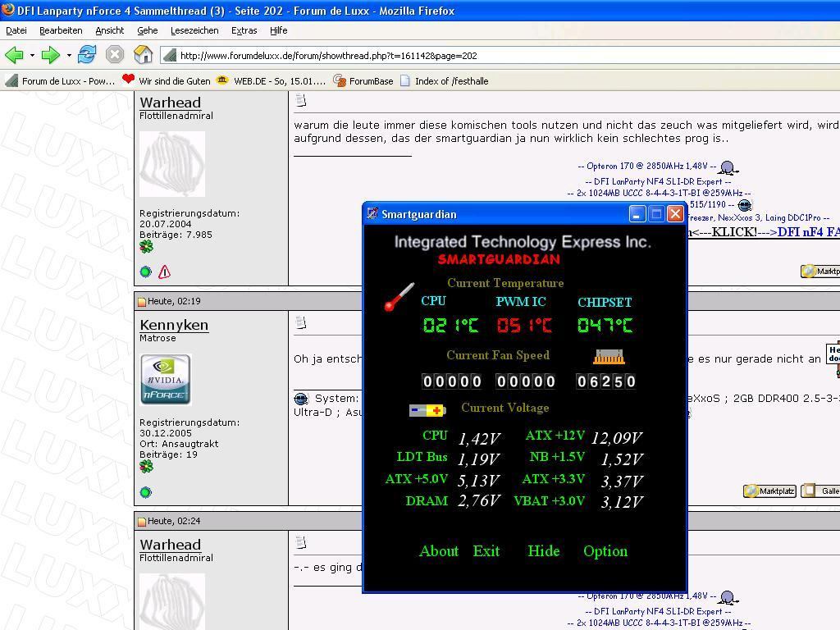The height and width of the screenshot is (630, 840).
Task: Click the DRAM voltage value 2,76V
Action: coord(479,501)
